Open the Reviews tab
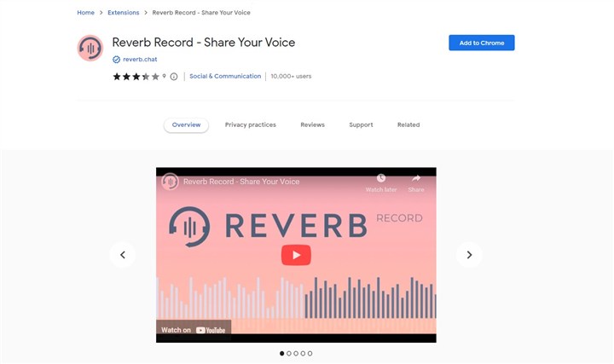Viewport: 614px width, 364px height. pyautogui.click(x=312, y=124)
